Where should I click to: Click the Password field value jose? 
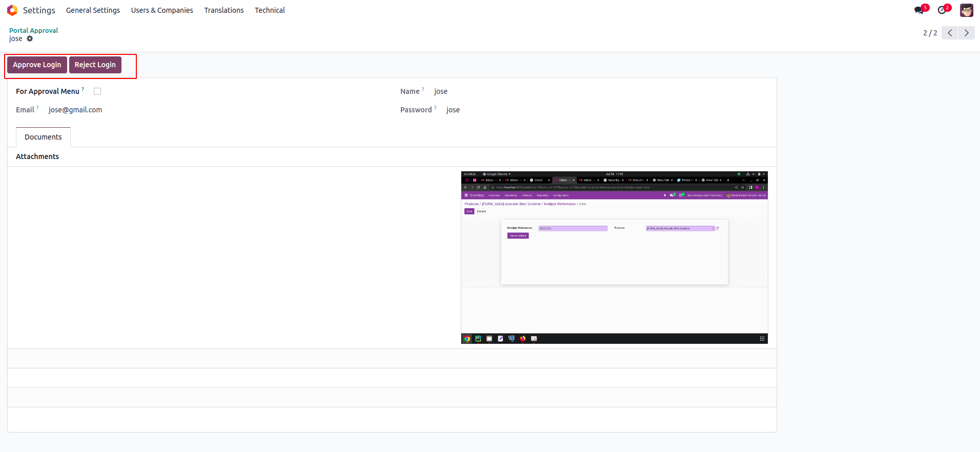(453, 110)
